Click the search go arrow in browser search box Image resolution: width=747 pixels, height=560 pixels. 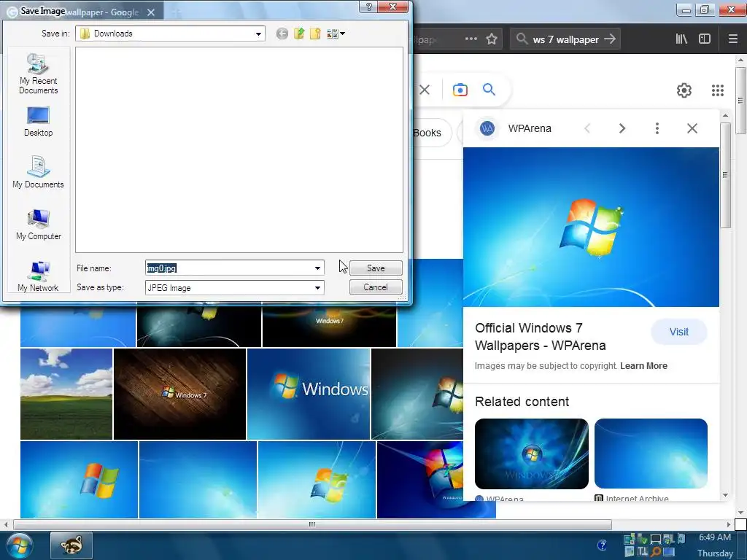coord(610,39)
